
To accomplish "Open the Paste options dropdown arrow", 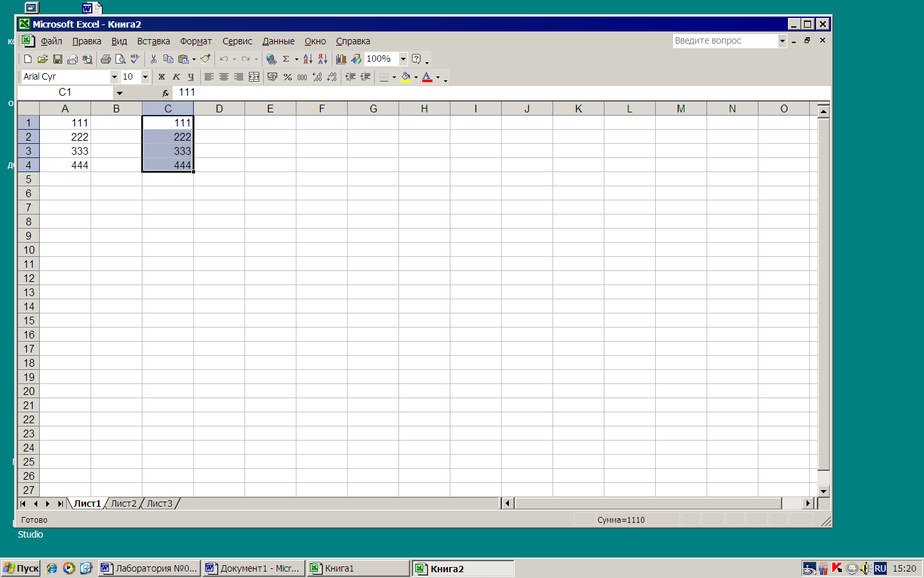I will (x=194, y=59).
